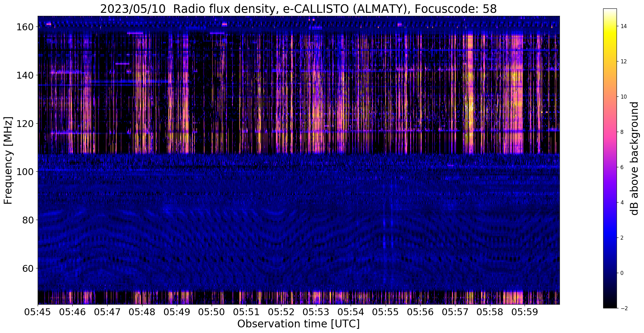This screenshot has width=644, height=333.
Task: Click the 05:45 time tick label
Action: point(38,312)
